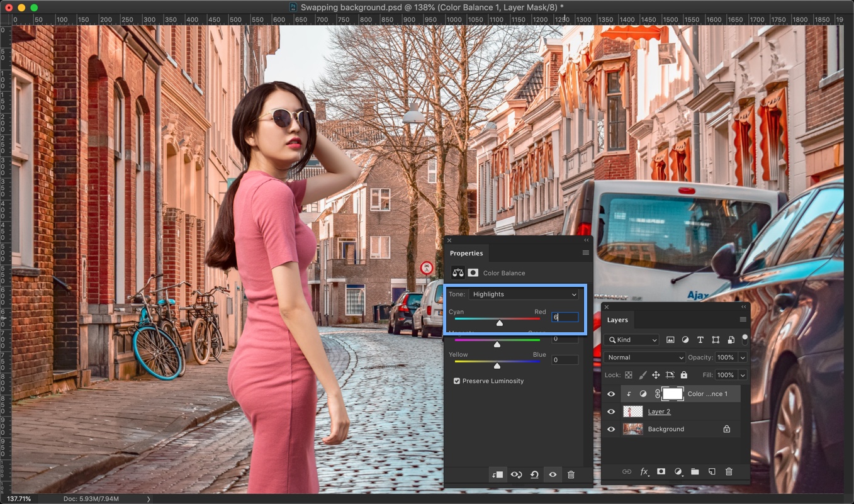Toggle the layer filtering switch on or off
This screenshot has height=504, width=854.
(745, 339)
